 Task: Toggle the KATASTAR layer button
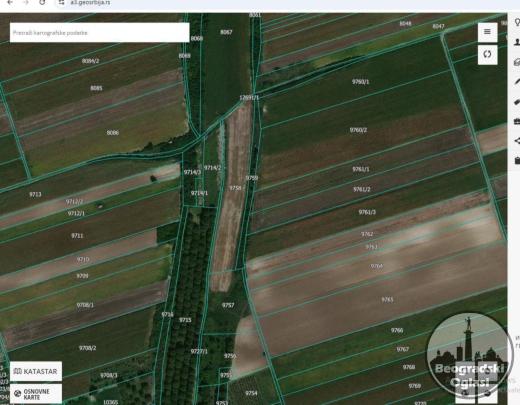click(36, 371)
